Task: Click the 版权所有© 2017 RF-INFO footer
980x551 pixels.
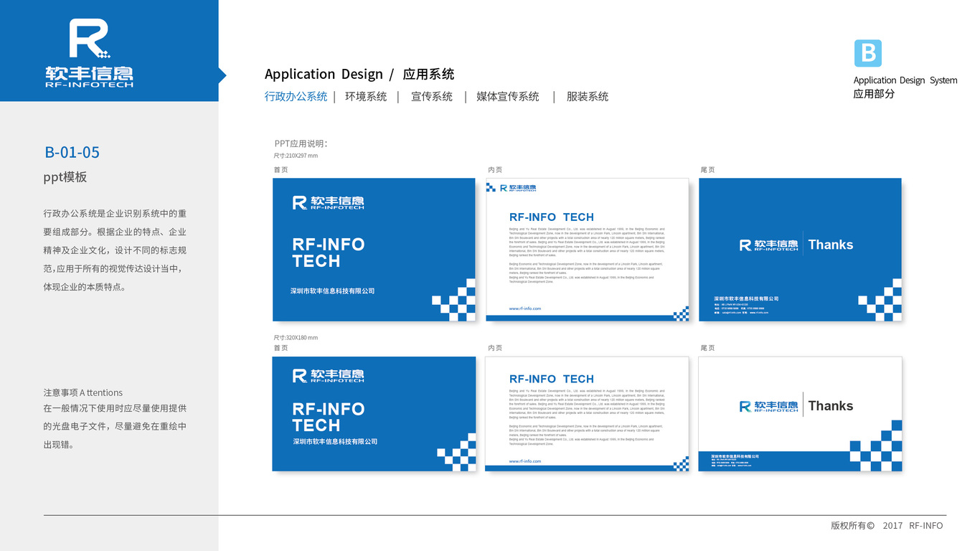Action: click(887, 525)
